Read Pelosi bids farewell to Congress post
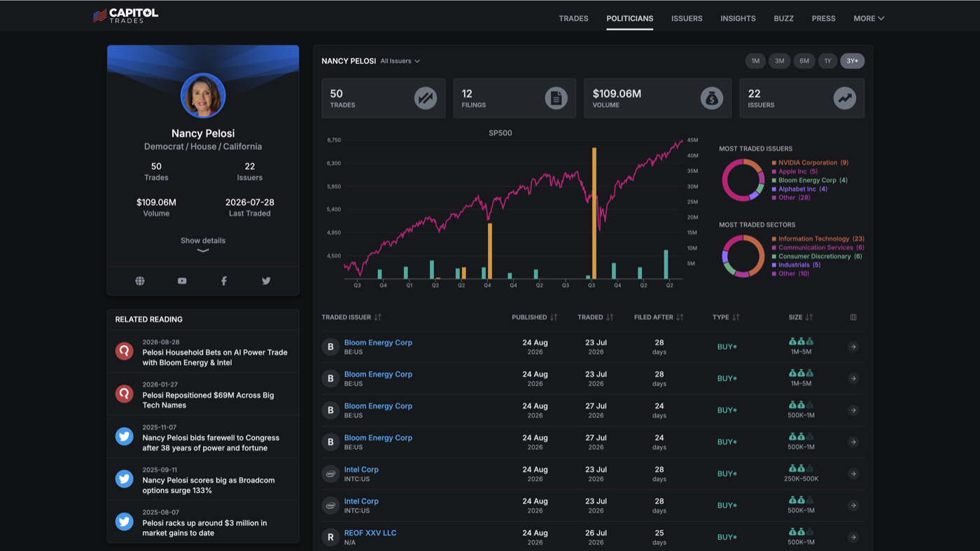Image resolution: width=980 pixels, height=551 pixels. [x=211, y=442]
